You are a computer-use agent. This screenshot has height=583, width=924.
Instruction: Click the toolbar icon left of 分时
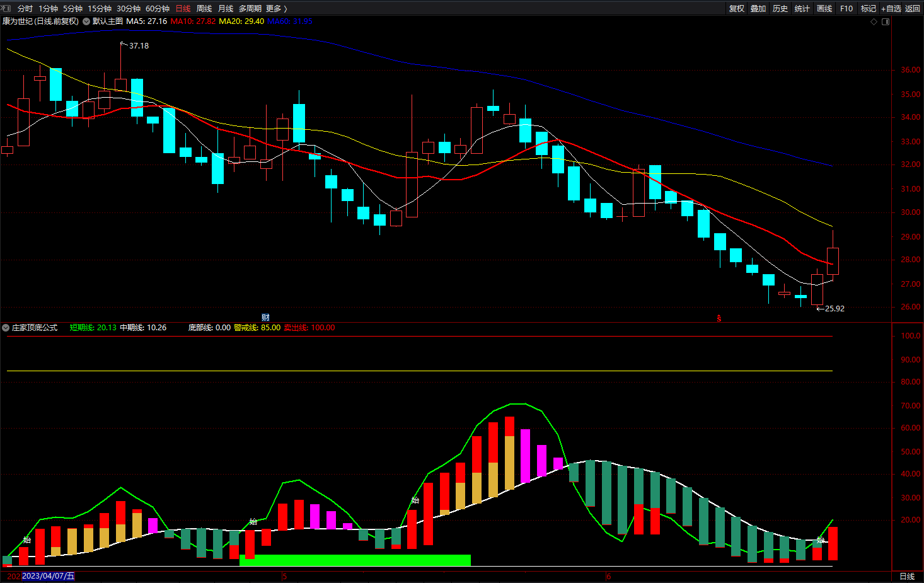(x=7, y=8)
